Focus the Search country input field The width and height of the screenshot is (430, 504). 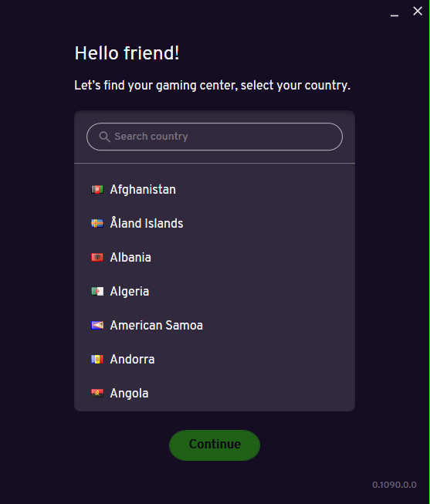[215, 137]
